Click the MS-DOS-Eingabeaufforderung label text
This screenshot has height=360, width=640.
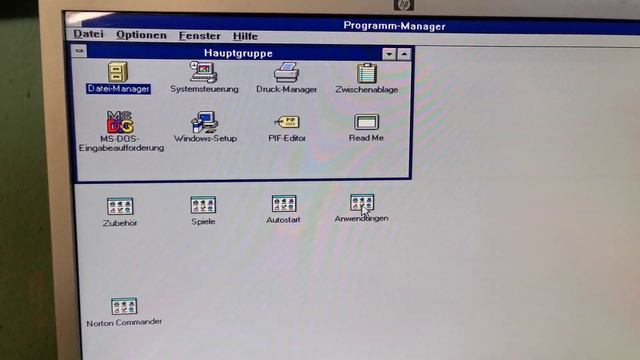pos(121,143)
